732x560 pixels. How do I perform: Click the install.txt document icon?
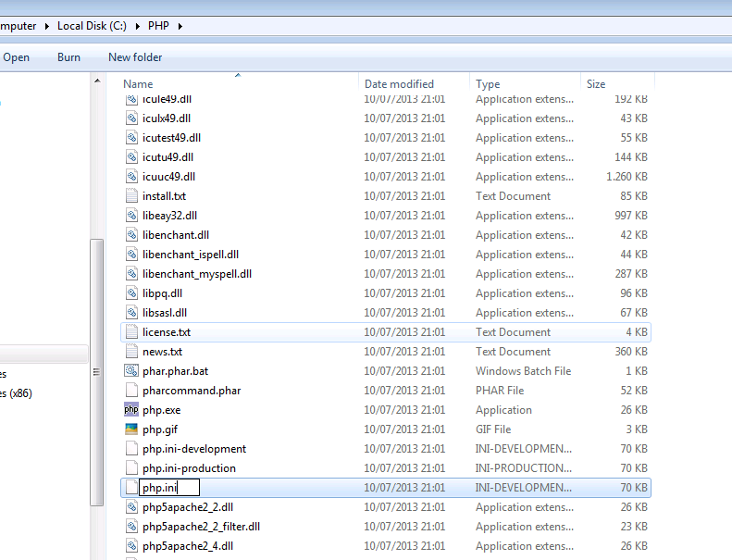coord(131,196)
